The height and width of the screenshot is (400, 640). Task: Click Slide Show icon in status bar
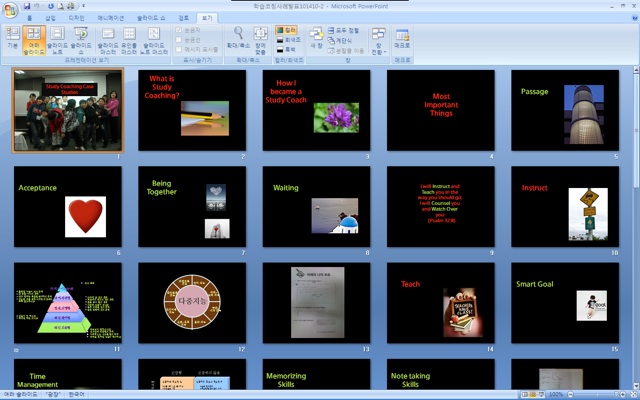541,395
